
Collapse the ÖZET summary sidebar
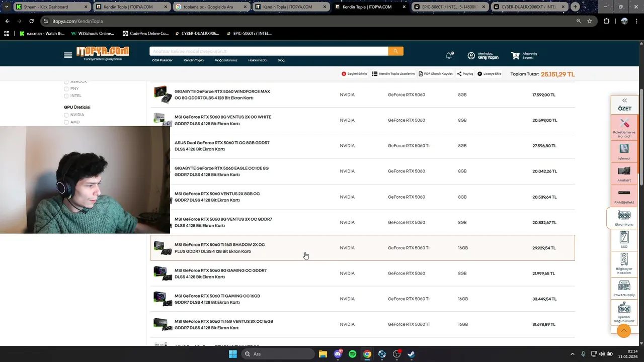click(624, 101)
